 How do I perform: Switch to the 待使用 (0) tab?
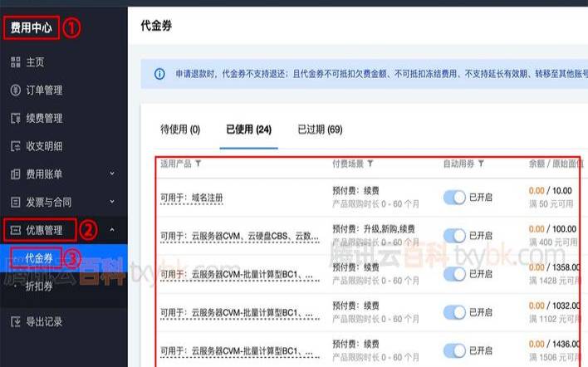tap(180, 130)
